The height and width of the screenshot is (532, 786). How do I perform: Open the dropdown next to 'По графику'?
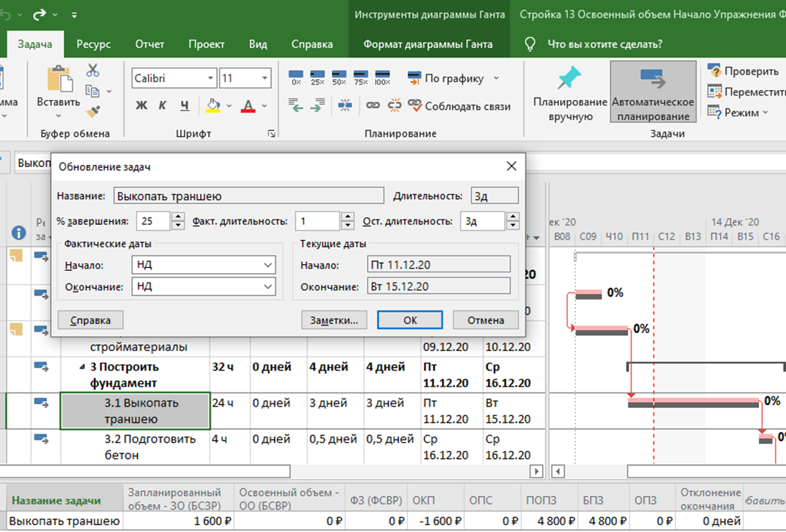497,79
